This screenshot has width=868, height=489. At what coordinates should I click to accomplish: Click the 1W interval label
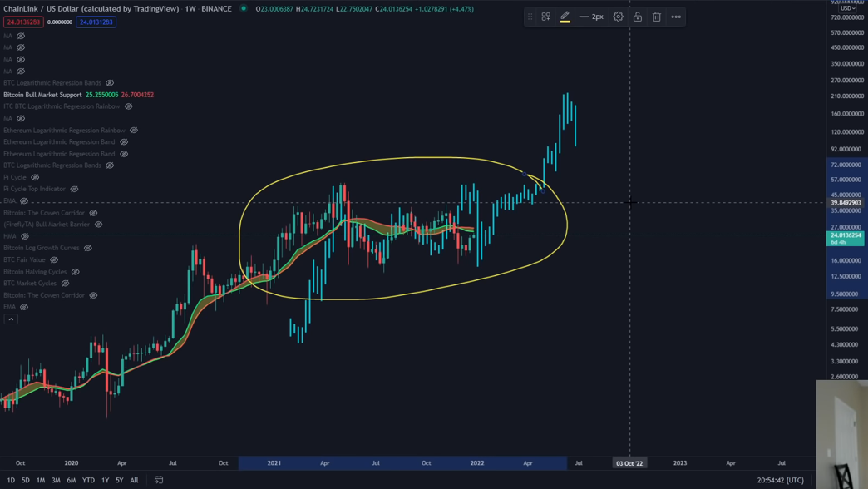click(x=190, y=9)
